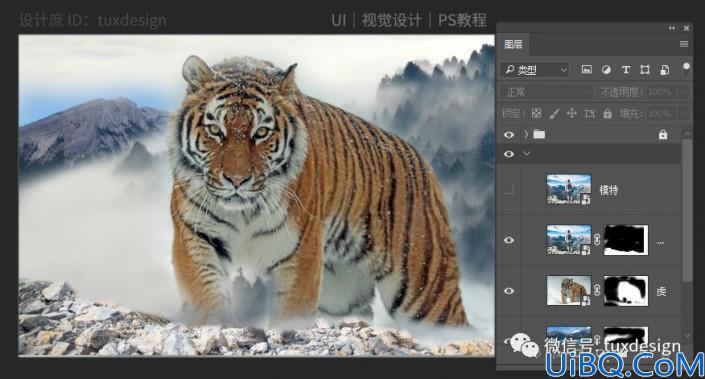The image size is (705, 379).
Task: Expand the collapsed folder group chevron
Action: tap(526, 134)
